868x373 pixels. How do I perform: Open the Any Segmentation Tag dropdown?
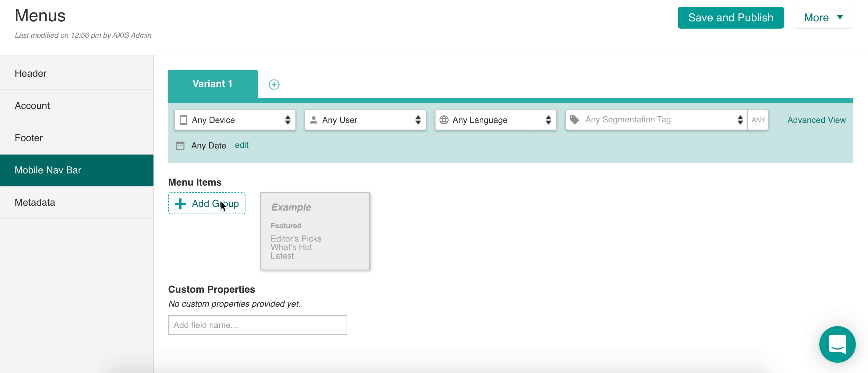[x=656, y=120]
